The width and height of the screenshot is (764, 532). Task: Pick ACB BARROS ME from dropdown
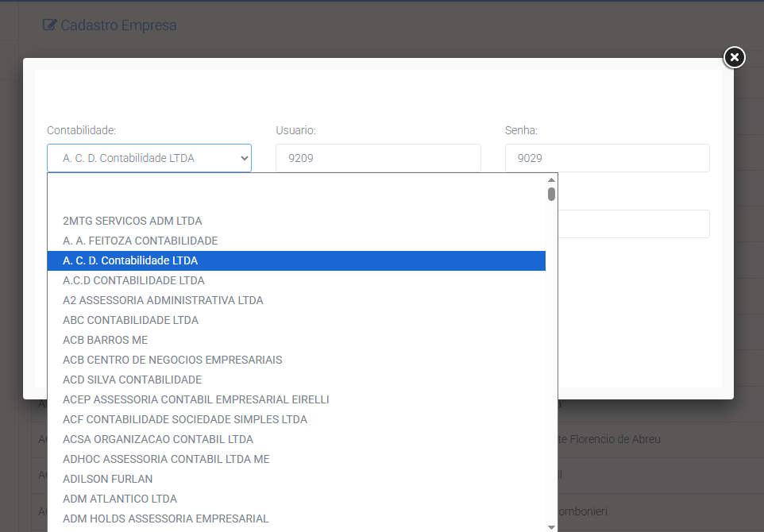coord(105,340)
